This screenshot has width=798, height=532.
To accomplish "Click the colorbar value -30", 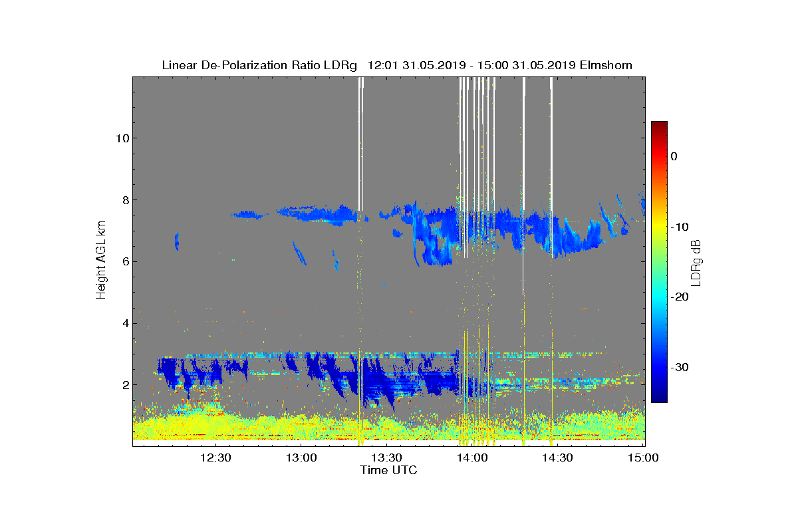I will (x=679, y=367).
